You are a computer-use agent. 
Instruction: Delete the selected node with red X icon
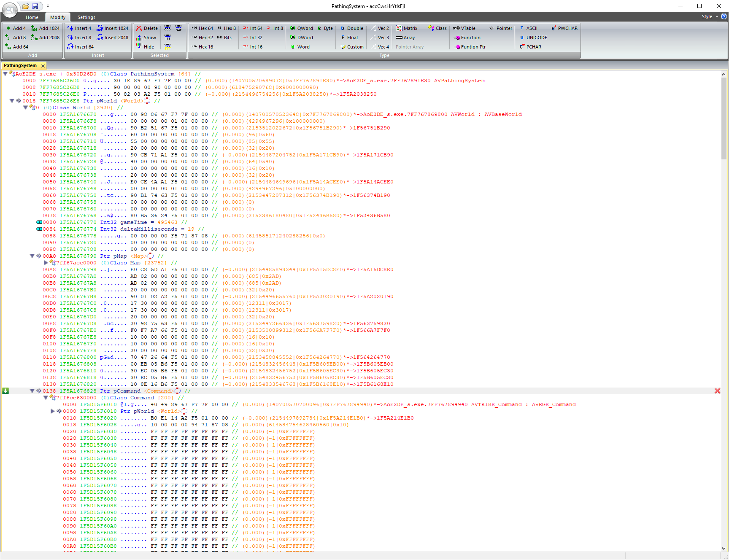click(146, 28)
